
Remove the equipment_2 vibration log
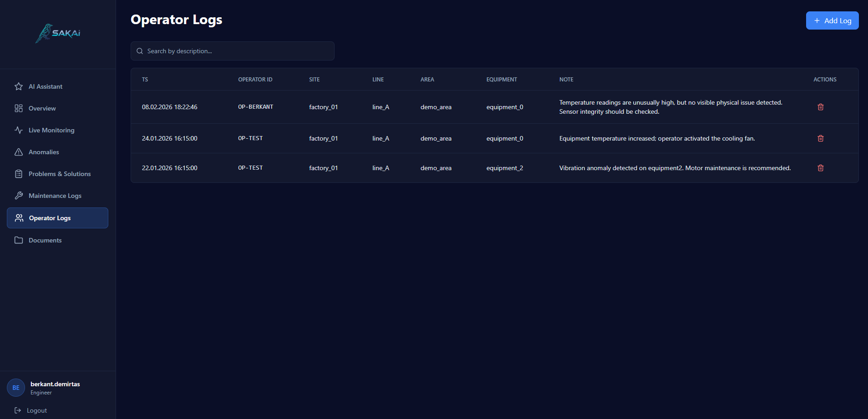[820, 168]
